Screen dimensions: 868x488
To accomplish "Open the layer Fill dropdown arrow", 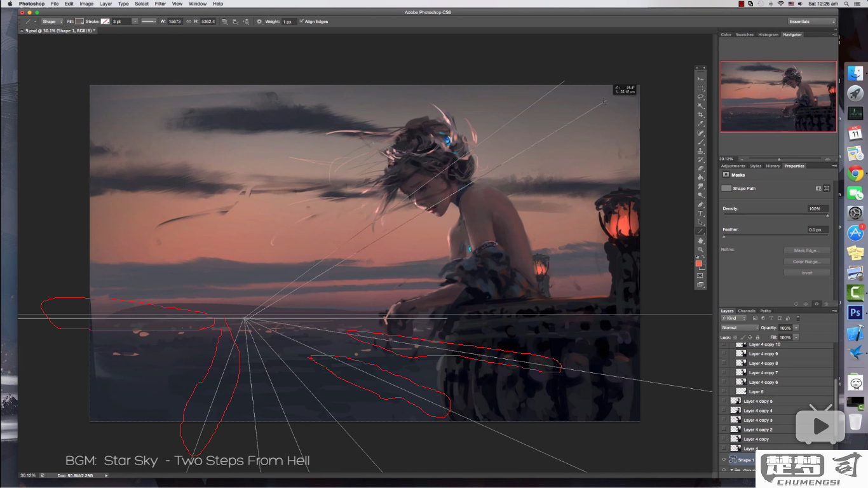I will click(796, 337).
